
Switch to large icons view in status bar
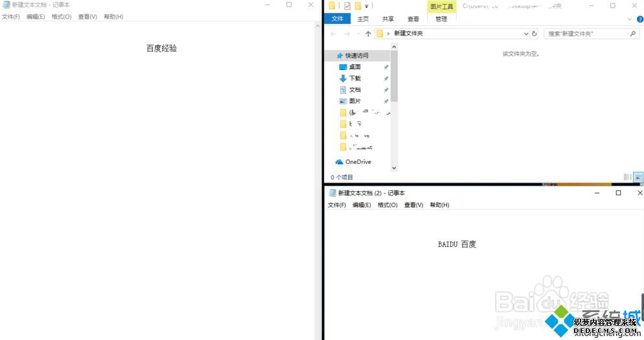click(638, 177)
